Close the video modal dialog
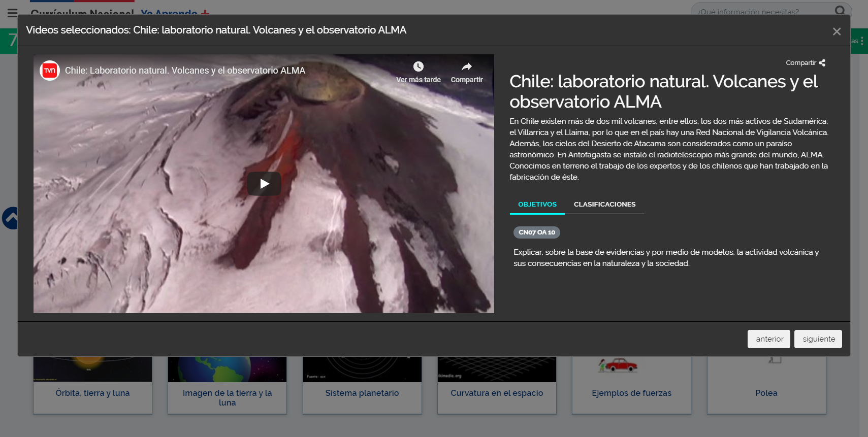Viewport: 868px width, 437px height. [x=837, y=31]
